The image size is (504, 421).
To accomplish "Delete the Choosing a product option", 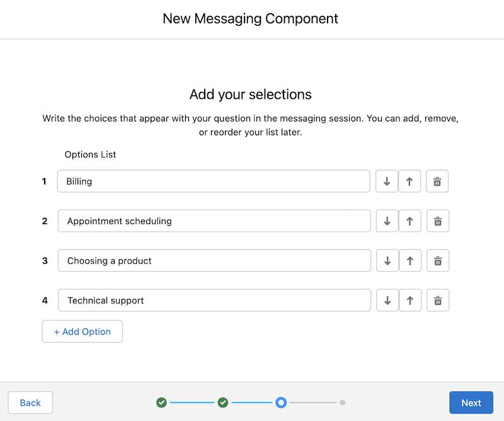I will 437,261.
